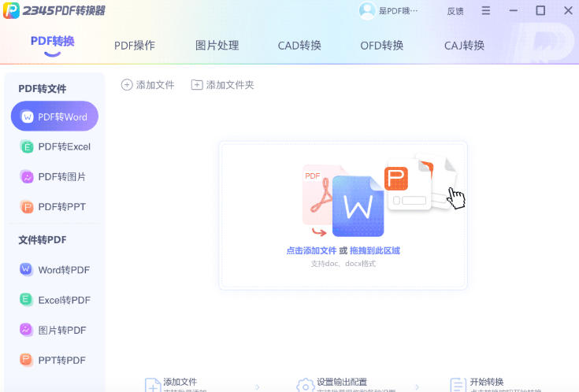
Task: Click the 文件转PDF section heading
Action: pyautogui.click(x=43, y=240)
